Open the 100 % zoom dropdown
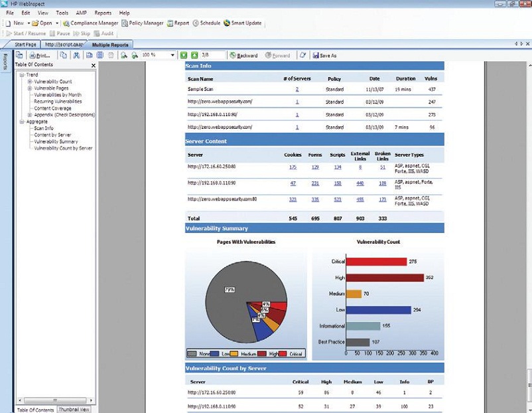Viewport: 532px width, 413px height. click(172, 55)
